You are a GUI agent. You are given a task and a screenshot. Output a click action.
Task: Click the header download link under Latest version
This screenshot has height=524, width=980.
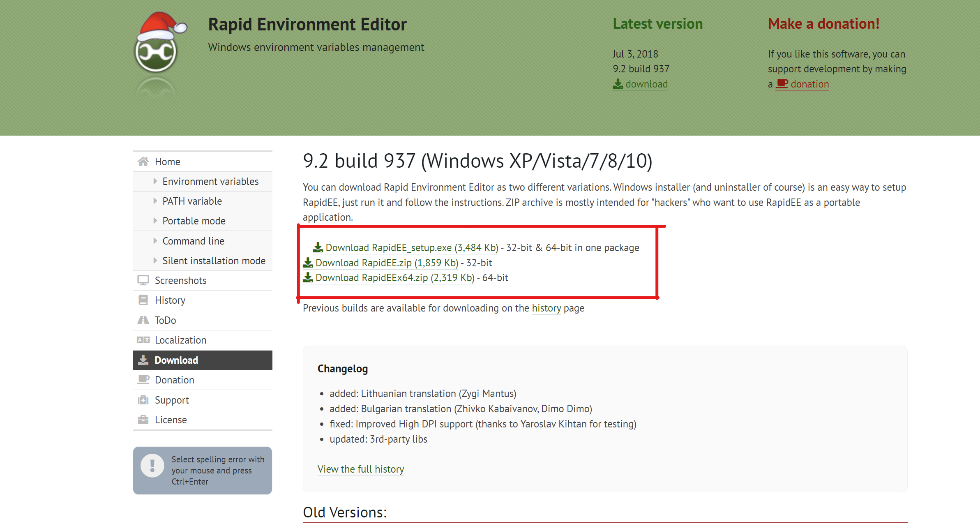click(x=646, y=84)
